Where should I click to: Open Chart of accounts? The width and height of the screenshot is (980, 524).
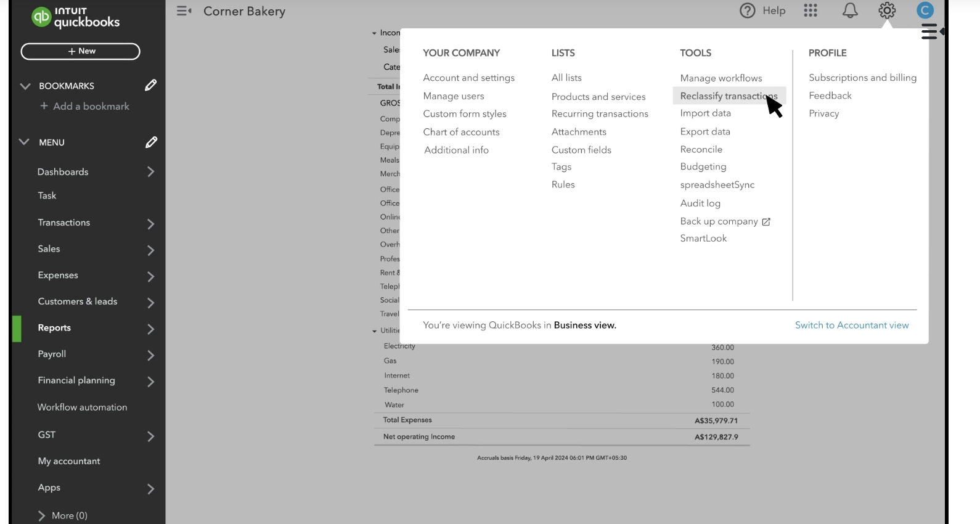click(x=461, y=132)
